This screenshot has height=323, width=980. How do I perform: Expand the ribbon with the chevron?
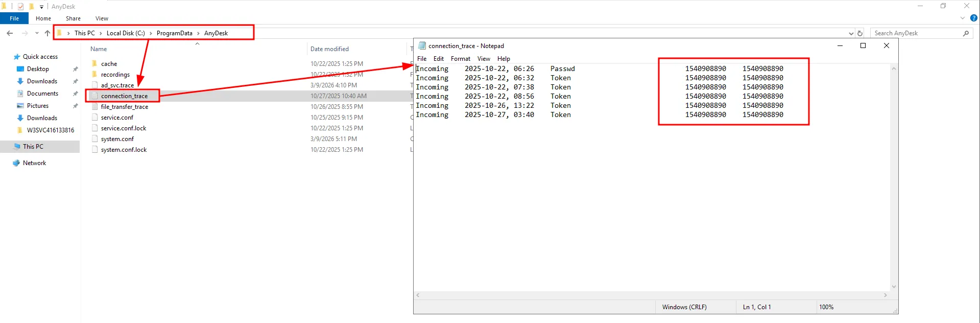[x=963, y=18]
